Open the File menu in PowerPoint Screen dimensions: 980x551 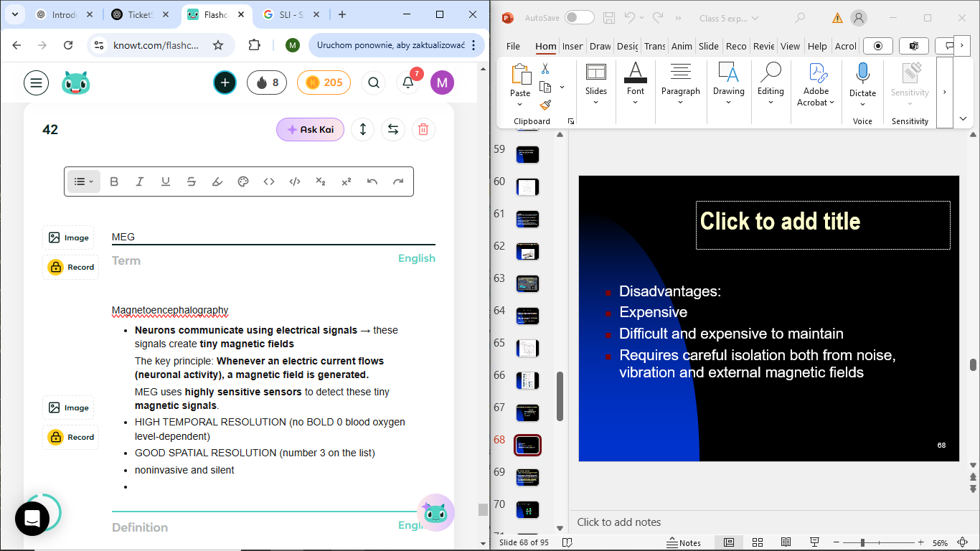(x=513, y=46)
